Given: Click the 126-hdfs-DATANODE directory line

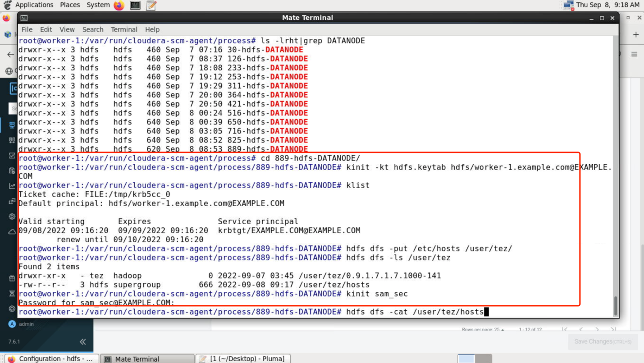Looking at the screenshot, I should (163, 59).
